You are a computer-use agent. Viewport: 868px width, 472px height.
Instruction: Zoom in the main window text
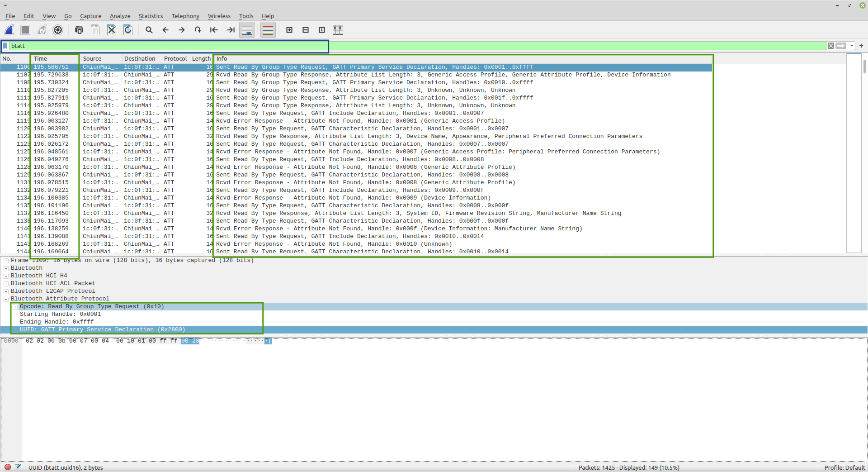(x=289, y=30)
